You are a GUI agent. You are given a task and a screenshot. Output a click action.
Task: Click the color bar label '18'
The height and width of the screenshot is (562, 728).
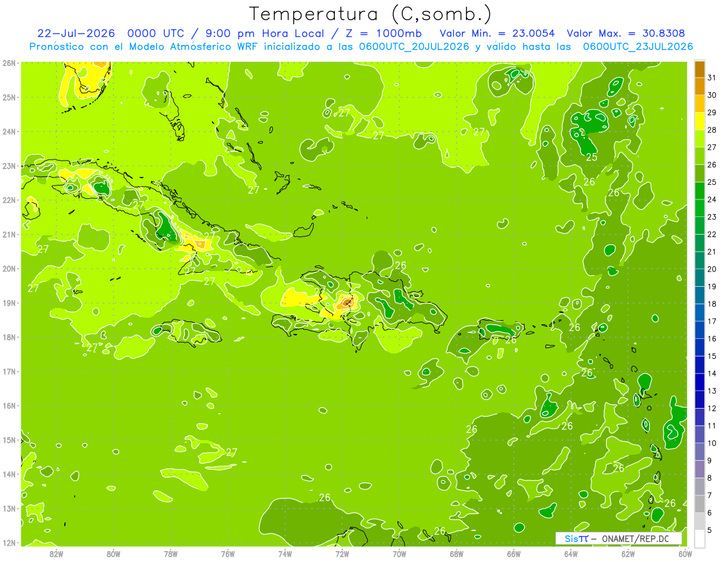[x=712, y=304]
